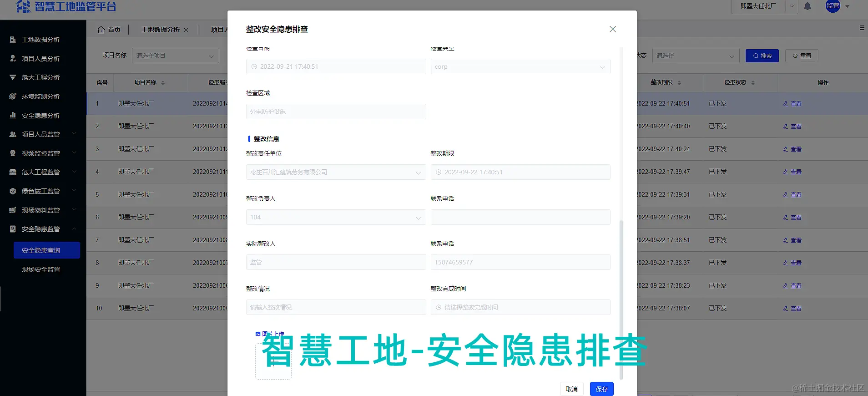
Task: Click 查看 for row 3
Action: 792,149
